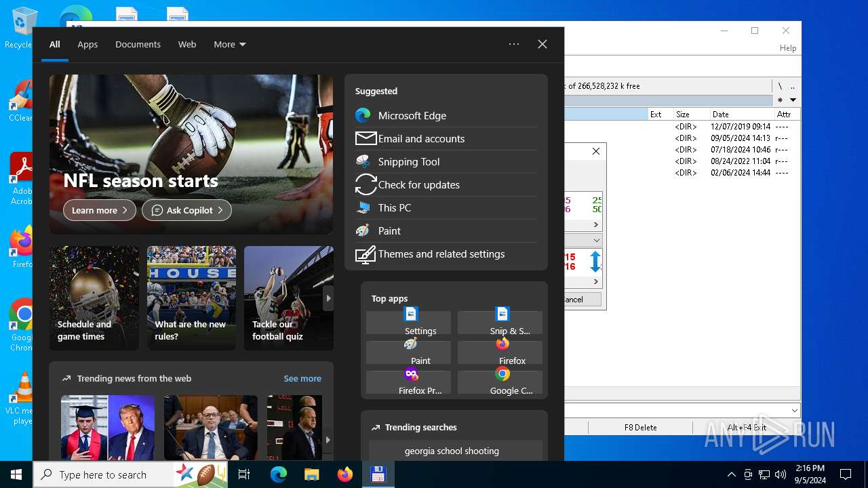Open Help menu in background window
The height and width of the screenshot is (488, 868).
(x=788, y=48)
